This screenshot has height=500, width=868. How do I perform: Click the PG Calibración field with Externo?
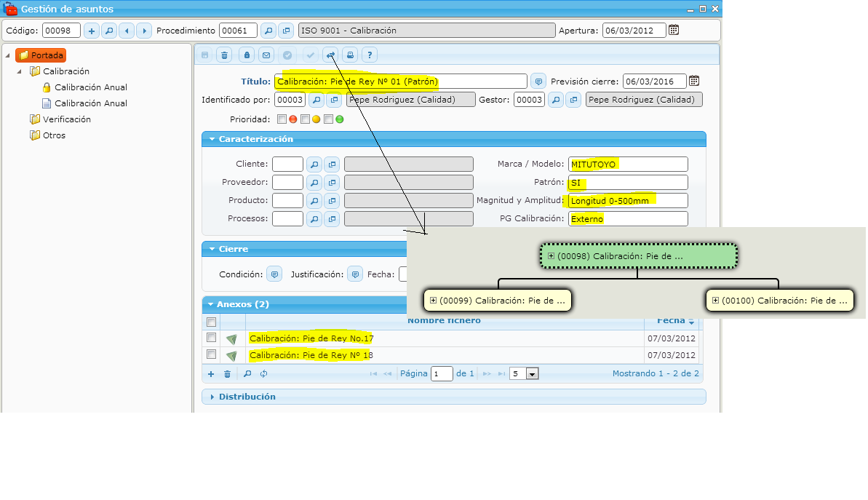pos(629,219)
